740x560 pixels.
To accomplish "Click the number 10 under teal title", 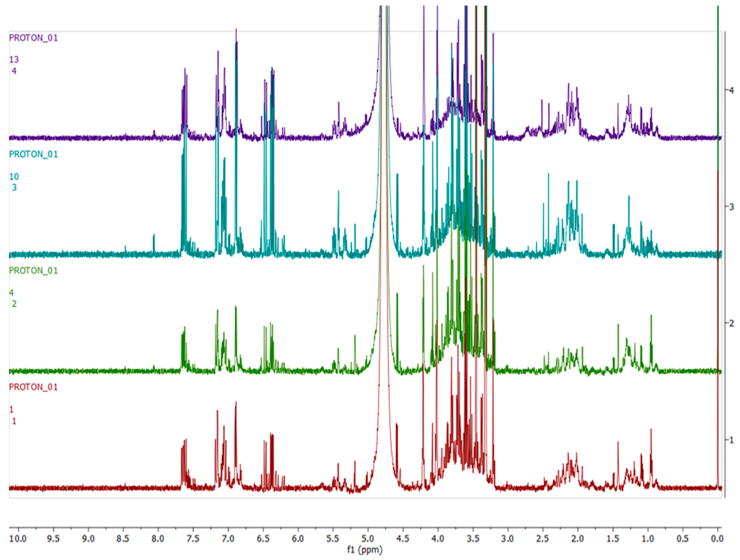I will pos(14,176).
